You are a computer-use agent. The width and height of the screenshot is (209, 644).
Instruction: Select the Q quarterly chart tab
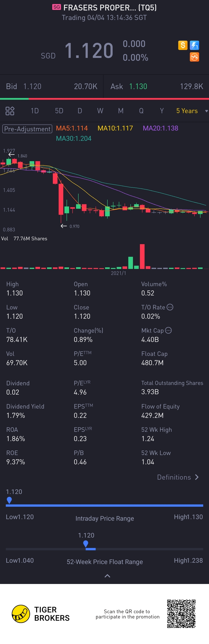tap(141, 111)
